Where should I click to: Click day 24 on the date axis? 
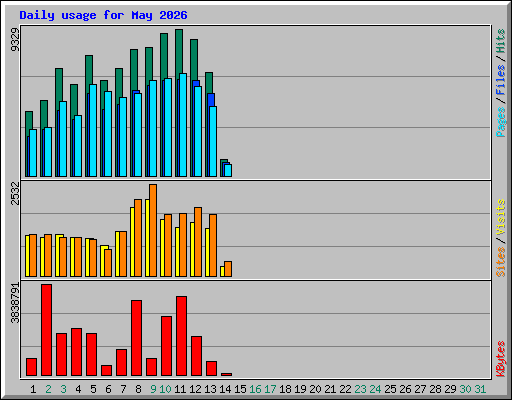[x=375, y=389]
